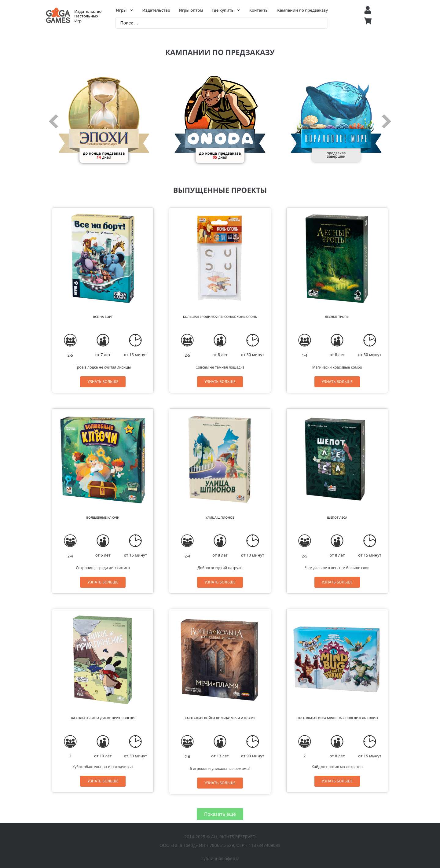Expand the Игры dropdown menu

click(124, 10)
